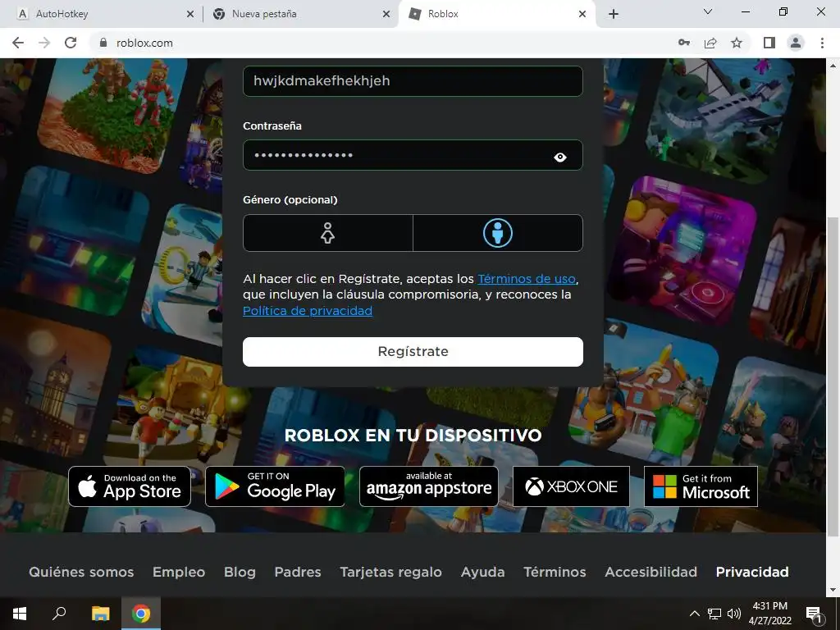
Task: Show hidden system tray icons
Action: pyautogui.click(x=694, y=614)
